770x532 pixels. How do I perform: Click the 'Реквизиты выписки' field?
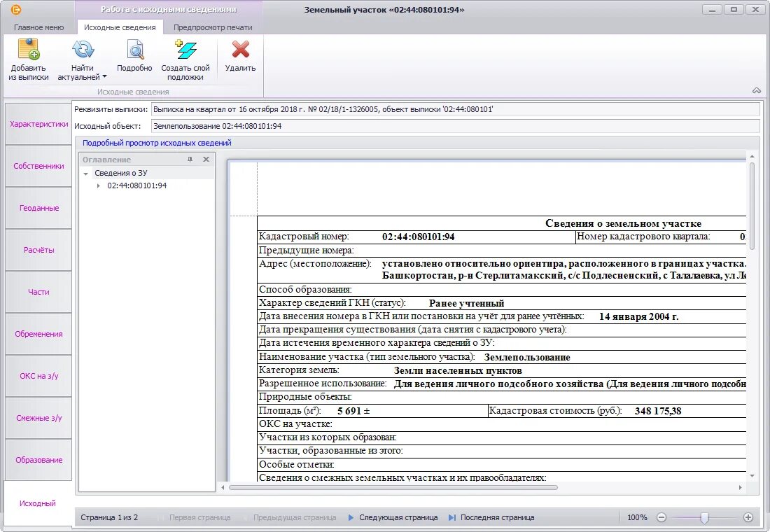(x=455, y=109)
